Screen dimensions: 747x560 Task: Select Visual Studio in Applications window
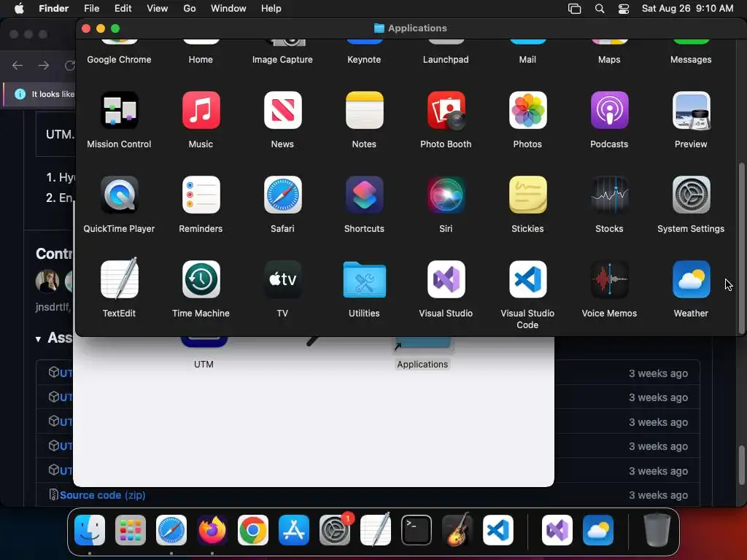point(446,279)
